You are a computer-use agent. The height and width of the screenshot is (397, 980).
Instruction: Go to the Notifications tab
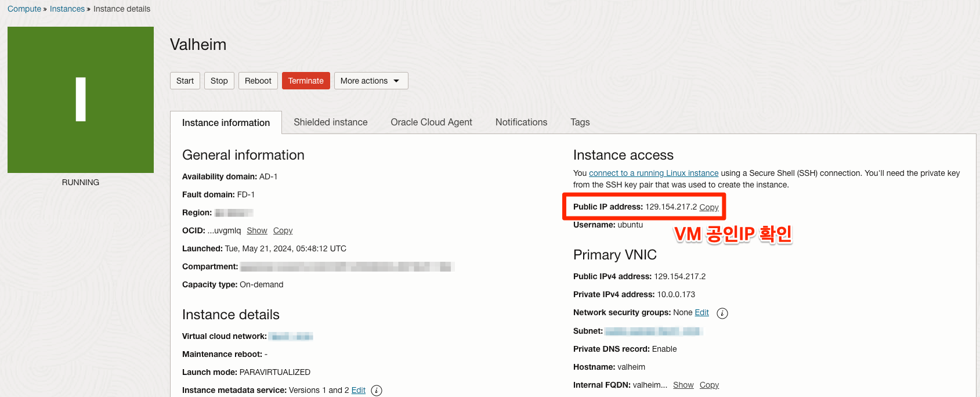[x=521, y=122]
